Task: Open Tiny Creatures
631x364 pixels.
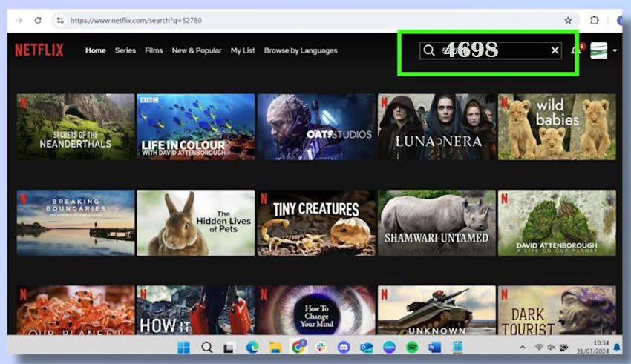Action: [x=316, y=222]
